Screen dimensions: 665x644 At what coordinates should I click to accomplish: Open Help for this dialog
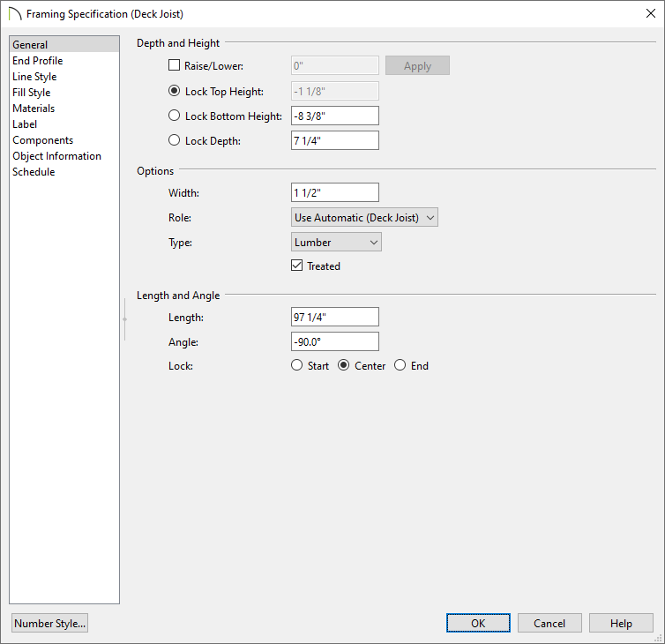621,623
